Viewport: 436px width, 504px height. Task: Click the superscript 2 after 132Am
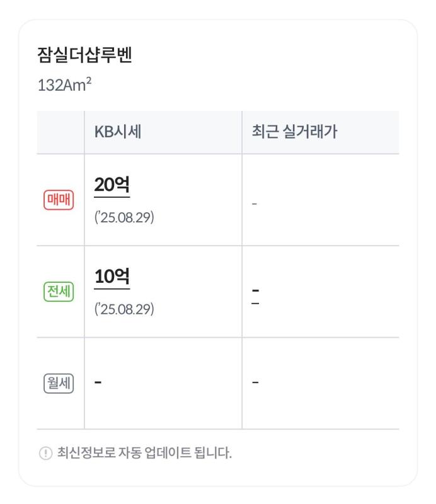pyautogui.click(x=89, y=81)
